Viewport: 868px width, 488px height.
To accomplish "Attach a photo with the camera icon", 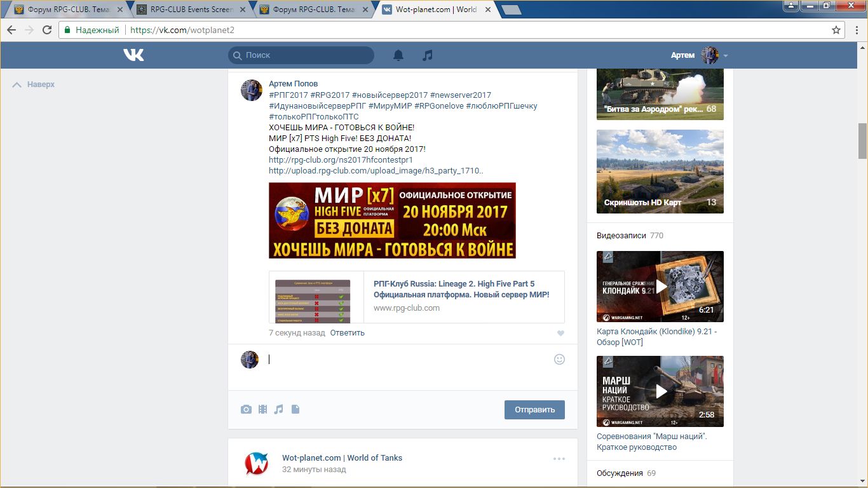I will [x=246, y=410].
